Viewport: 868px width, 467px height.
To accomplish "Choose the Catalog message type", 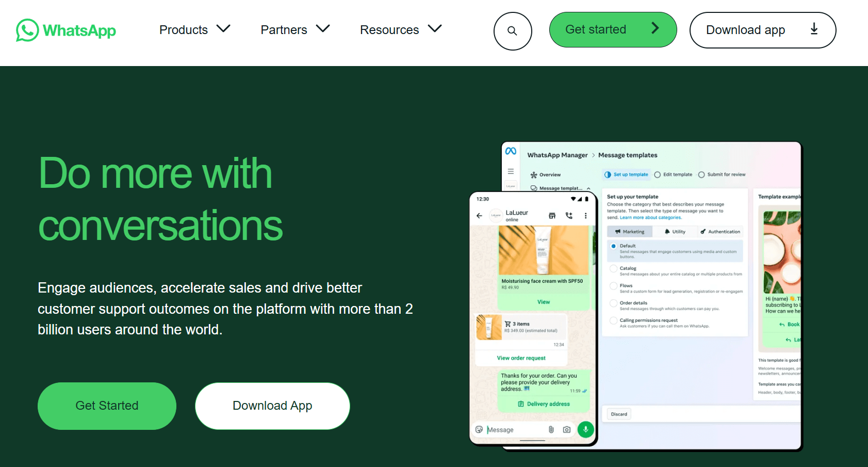I will click(614, 268).
